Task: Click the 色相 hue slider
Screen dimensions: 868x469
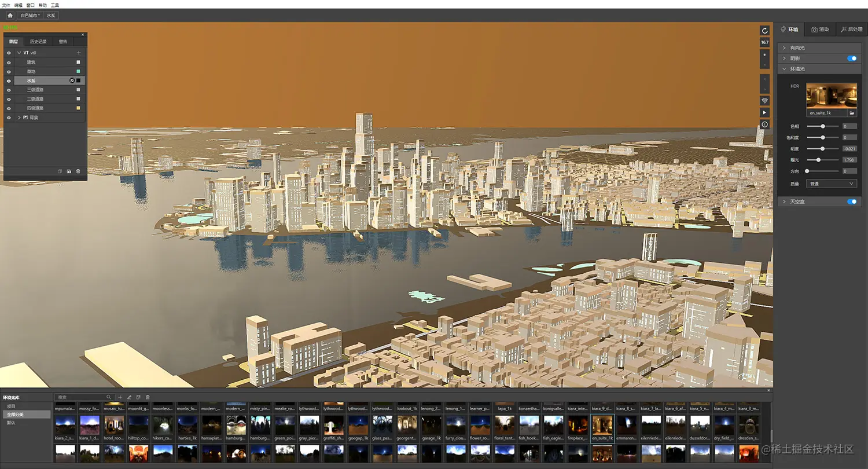Action: tap(823, 126)
